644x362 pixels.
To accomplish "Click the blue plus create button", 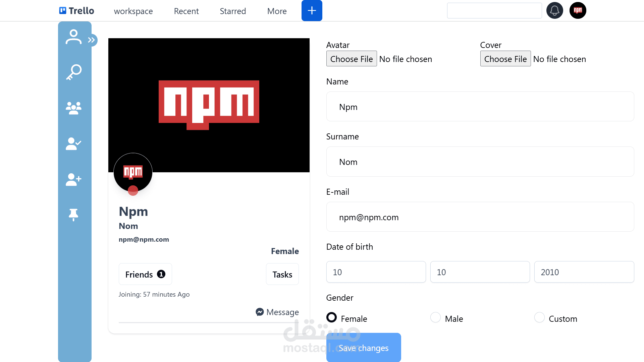I will tap(312, 10).
